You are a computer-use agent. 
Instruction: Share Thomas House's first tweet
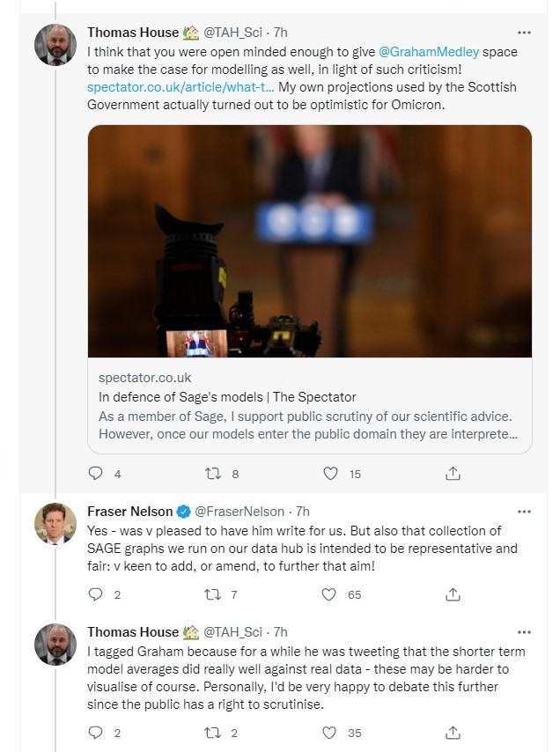click(x=453, y=474)
